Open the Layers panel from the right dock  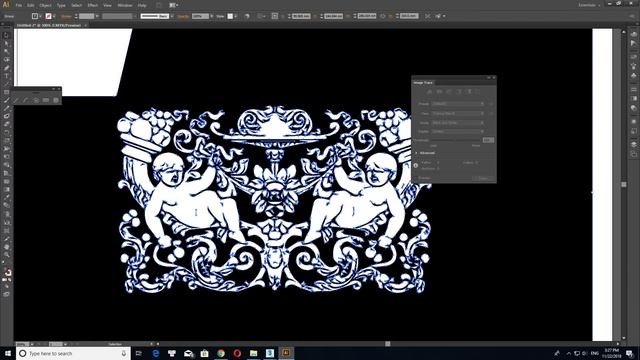tap(633, 144)
